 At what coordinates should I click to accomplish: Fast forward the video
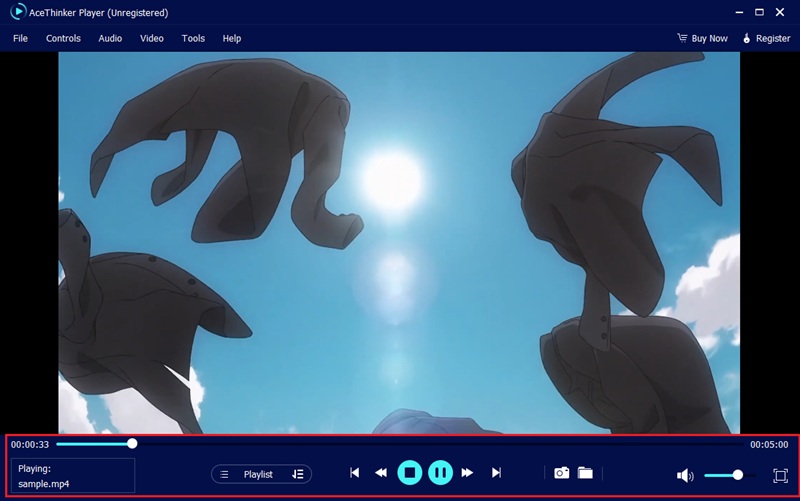click(x=467, y=473)
